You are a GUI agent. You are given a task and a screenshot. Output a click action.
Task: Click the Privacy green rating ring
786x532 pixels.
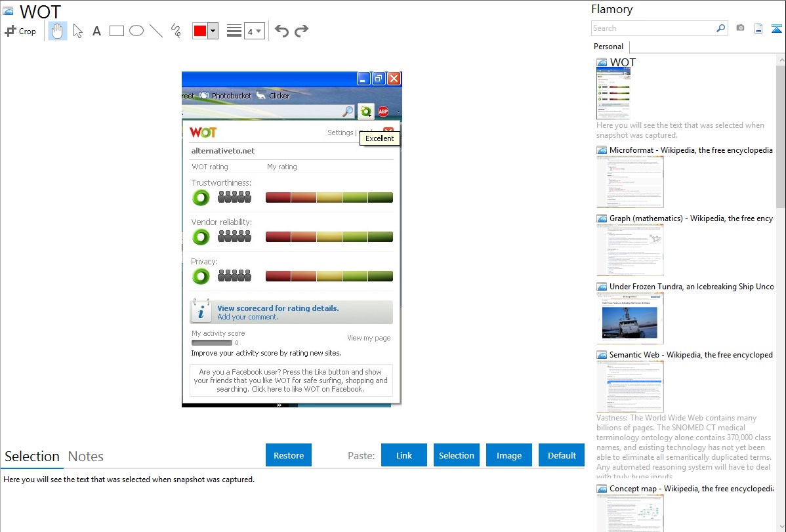pos(201,276)
